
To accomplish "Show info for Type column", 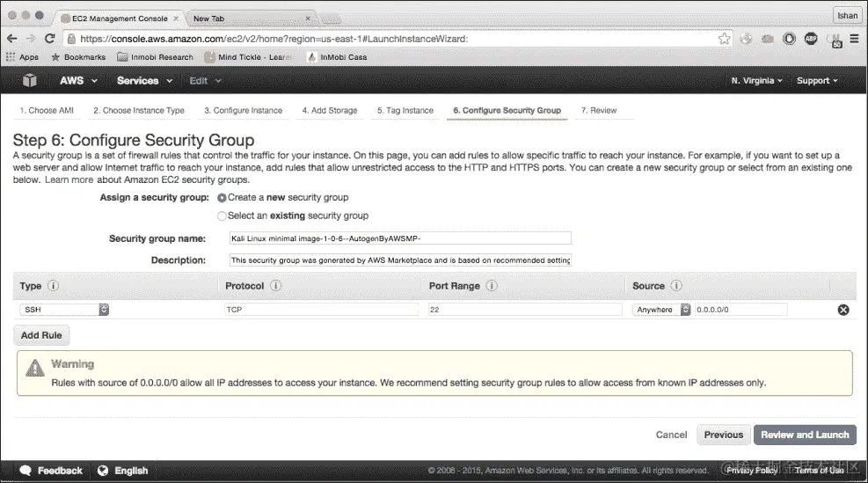I will click(x=53, y=286).
